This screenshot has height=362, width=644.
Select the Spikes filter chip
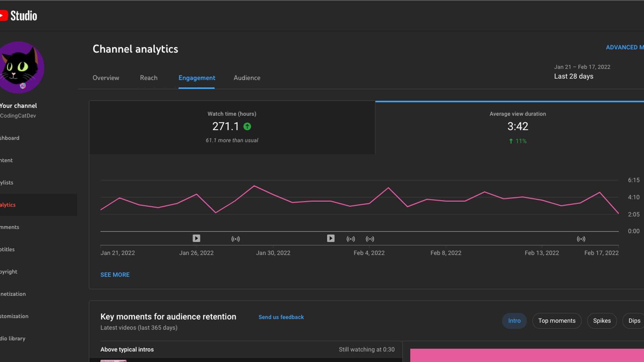coord(602,321)
